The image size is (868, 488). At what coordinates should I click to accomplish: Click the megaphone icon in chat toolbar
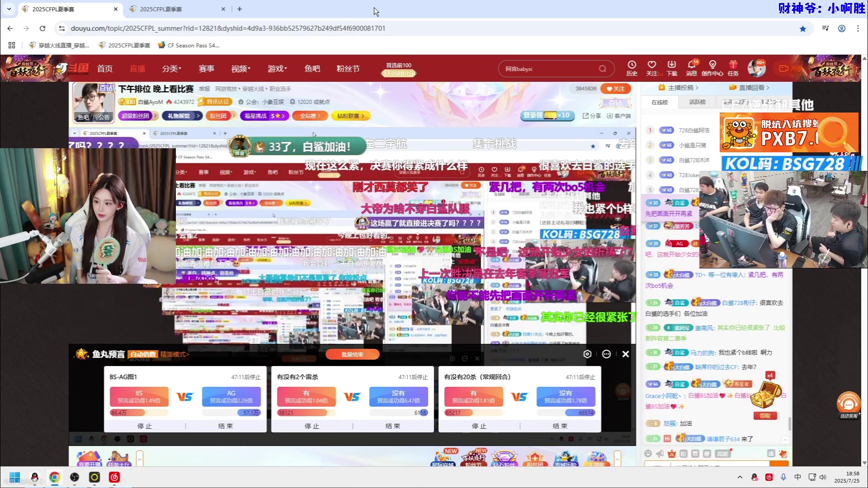click(x=660, y=454)
